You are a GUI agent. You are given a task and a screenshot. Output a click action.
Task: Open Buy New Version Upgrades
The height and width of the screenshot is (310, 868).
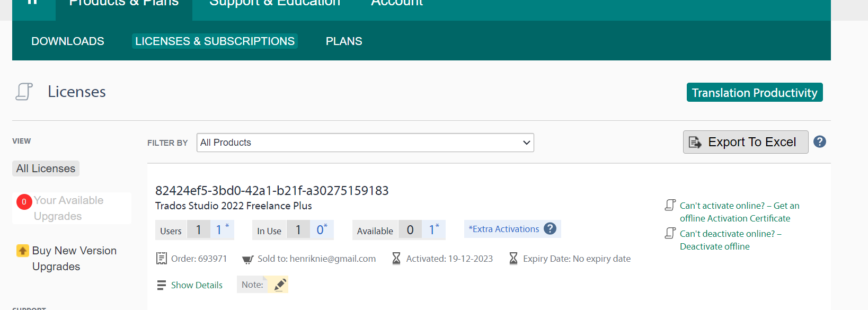[74, 259]
